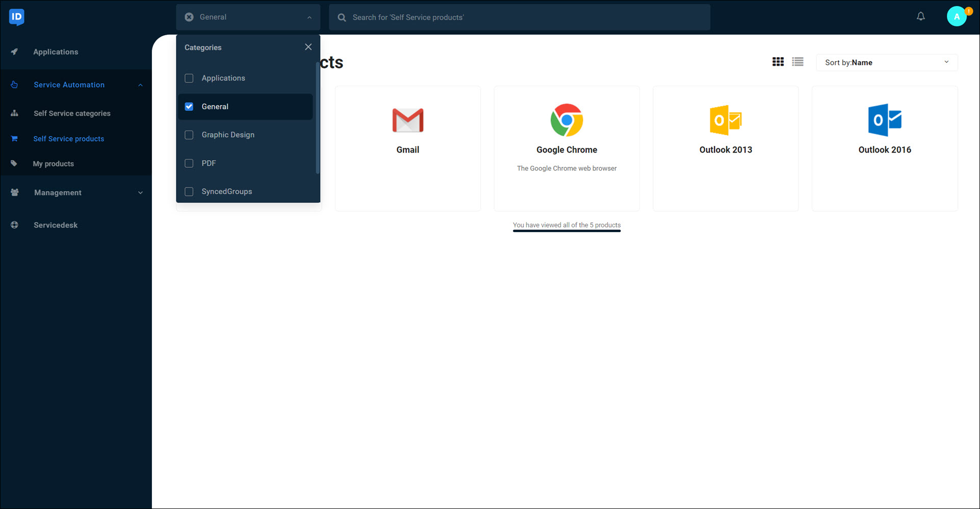Click the Graphic Design category label
This screenshot has height=509, width=980.
click(228, 135)
